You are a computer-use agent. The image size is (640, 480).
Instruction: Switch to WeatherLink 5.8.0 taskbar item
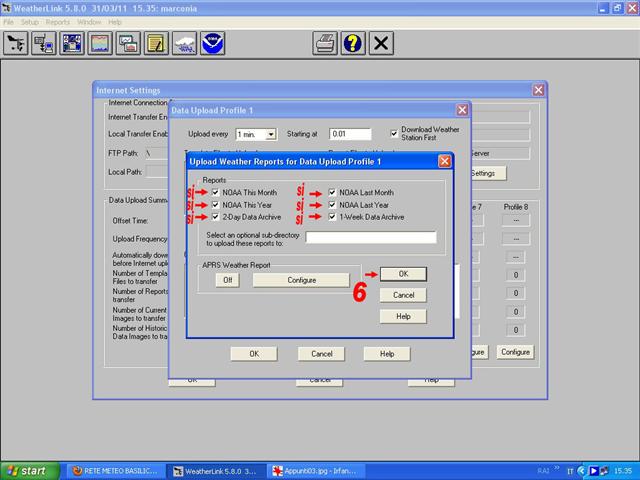point(216,471)
